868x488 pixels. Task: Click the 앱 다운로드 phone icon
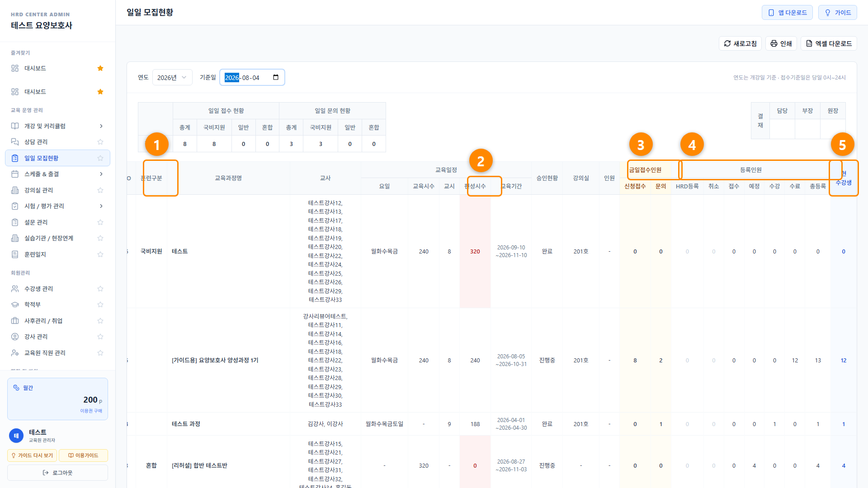point(771,13)
